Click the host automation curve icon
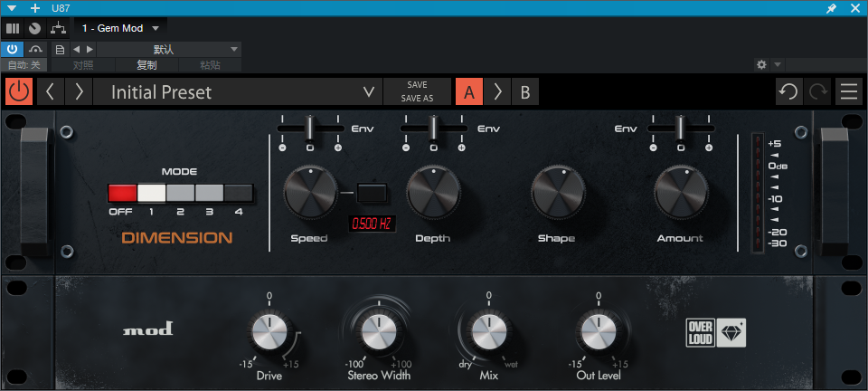 click(36, 49)
